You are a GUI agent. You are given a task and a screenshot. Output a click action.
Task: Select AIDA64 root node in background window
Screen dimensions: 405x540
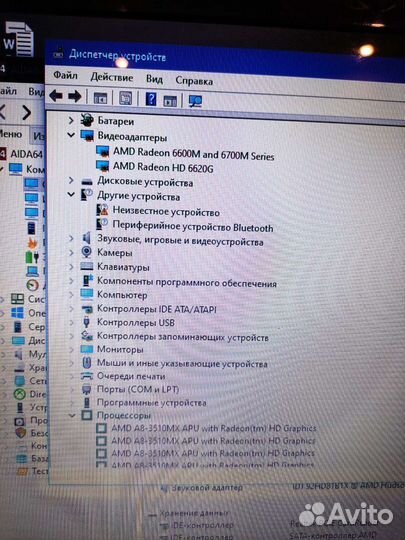point(26,154)
